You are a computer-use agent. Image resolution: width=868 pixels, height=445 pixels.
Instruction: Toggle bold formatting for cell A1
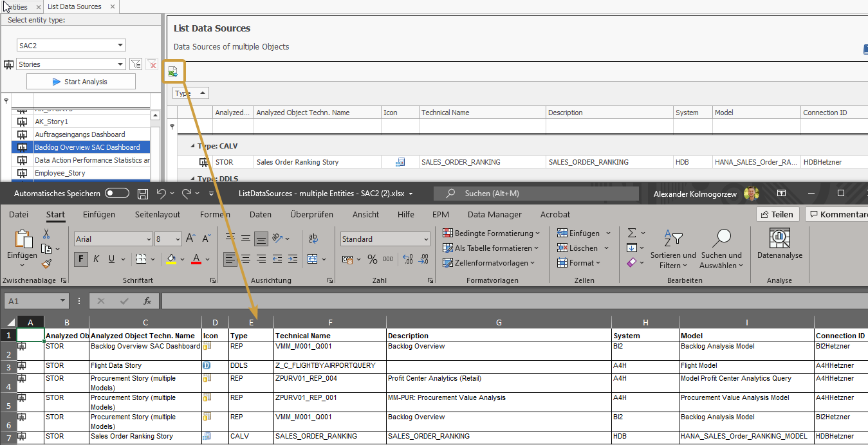click(81, 259)
